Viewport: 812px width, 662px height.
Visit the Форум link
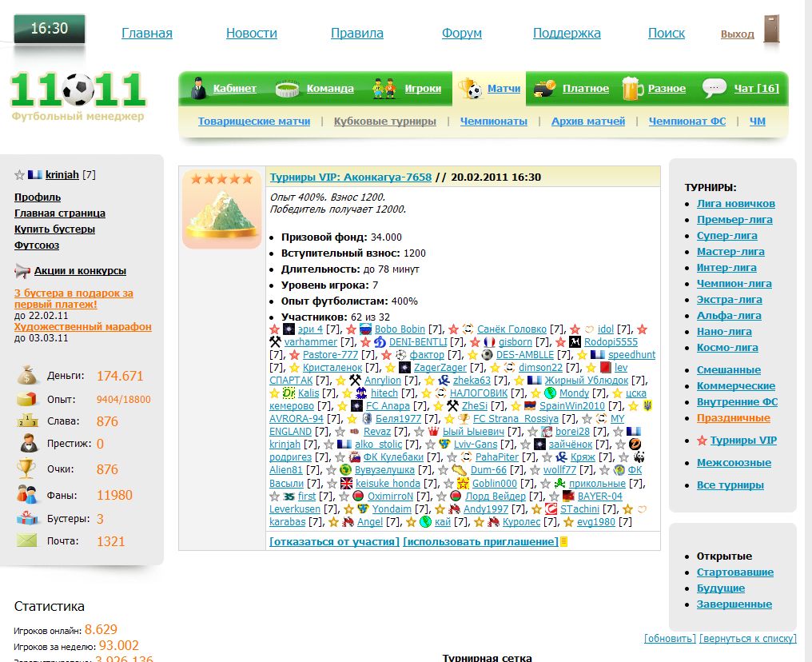[461, 33]
